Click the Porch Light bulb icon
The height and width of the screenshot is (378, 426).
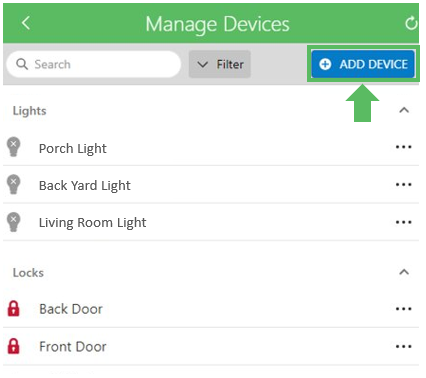(x=13, y=147)
